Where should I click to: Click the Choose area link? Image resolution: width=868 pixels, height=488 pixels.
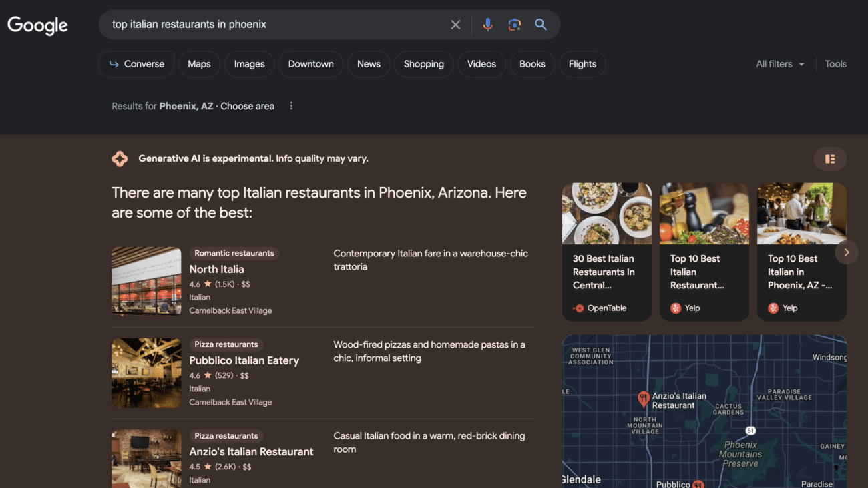[x=247, y=106]
